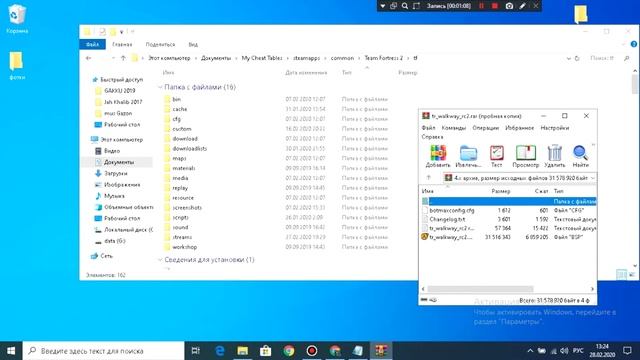Sort WinRAR list by Размер column

(500, 191)
